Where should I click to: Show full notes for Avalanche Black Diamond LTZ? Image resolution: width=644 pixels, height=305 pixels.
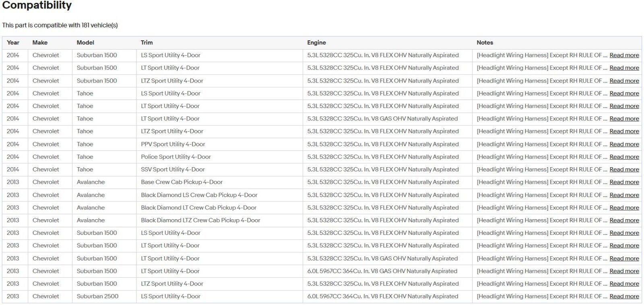(624, 220)
